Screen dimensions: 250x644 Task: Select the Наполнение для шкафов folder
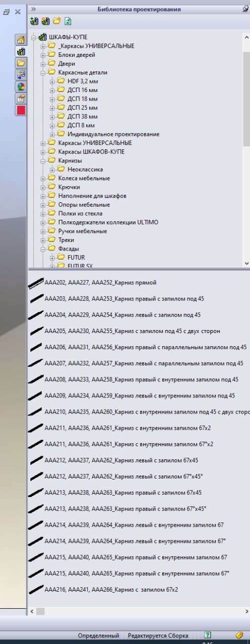(x=92, y=196)
